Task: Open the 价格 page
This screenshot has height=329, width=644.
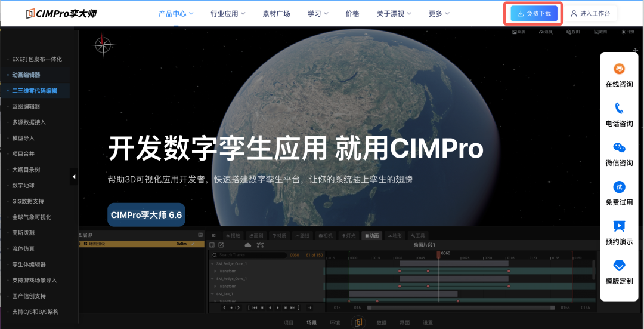Action: [x=352, y=14]
